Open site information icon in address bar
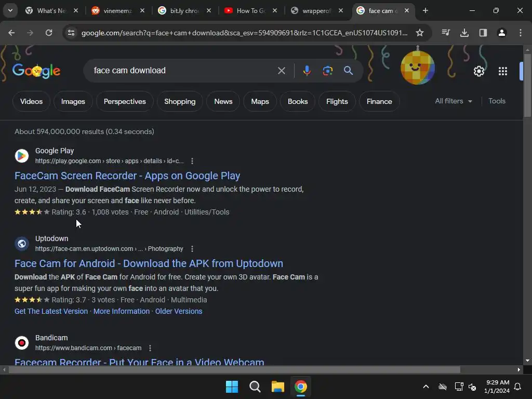The width and height of the screenshot is (532, 399). coord(71,33)
